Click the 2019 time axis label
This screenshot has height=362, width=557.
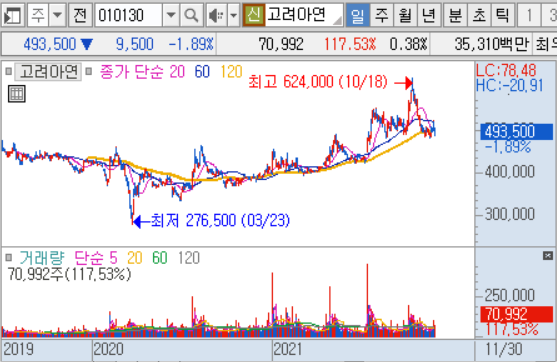point(18,349)
